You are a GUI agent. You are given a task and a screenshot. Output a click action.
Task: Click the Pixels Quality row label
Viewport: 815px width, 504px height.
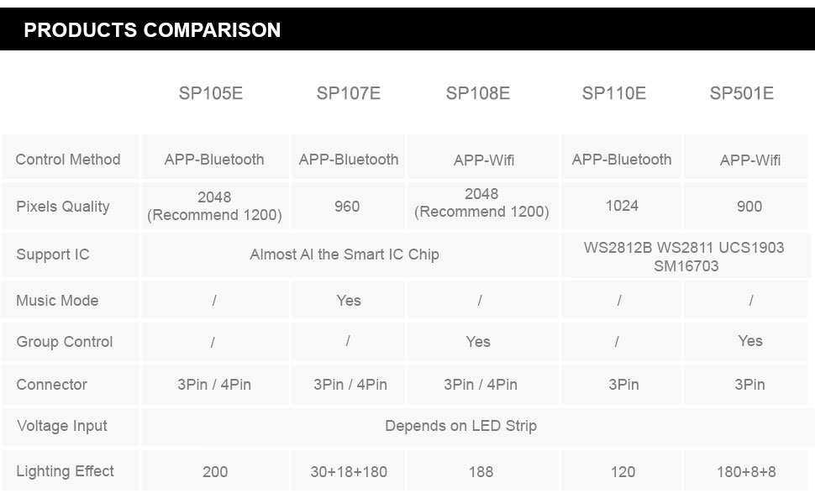click(63, 207)
